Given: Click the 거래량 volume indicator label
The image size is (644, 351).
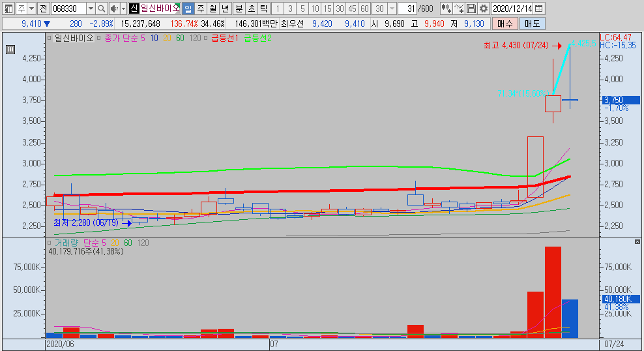Looking at the screenshot, I should (66, 243).
